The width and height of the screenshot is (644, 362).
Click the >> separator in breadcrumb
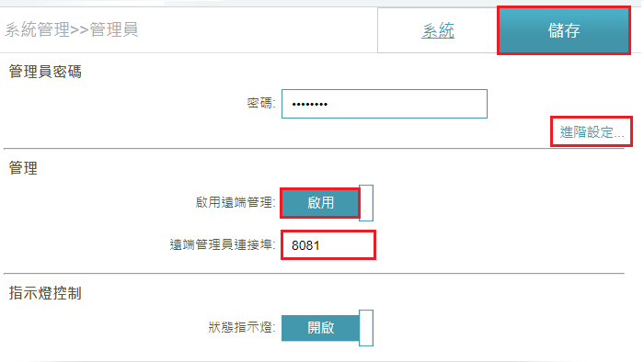pos(80,30)
